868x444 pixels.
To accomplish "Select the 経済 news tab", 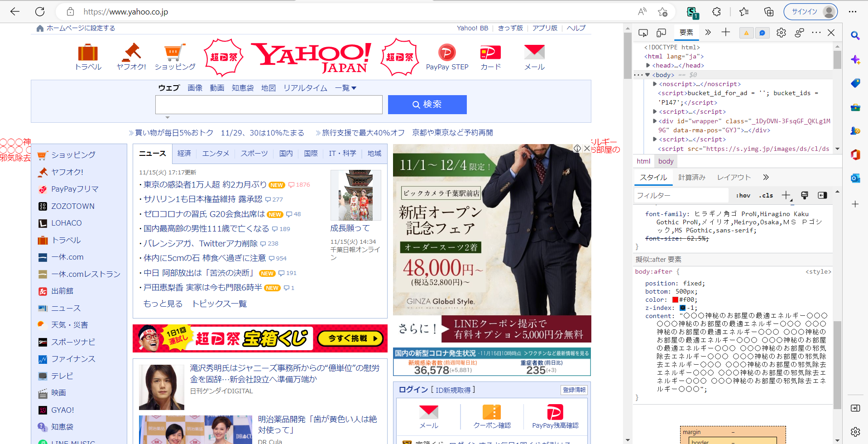I will point(184,154).
